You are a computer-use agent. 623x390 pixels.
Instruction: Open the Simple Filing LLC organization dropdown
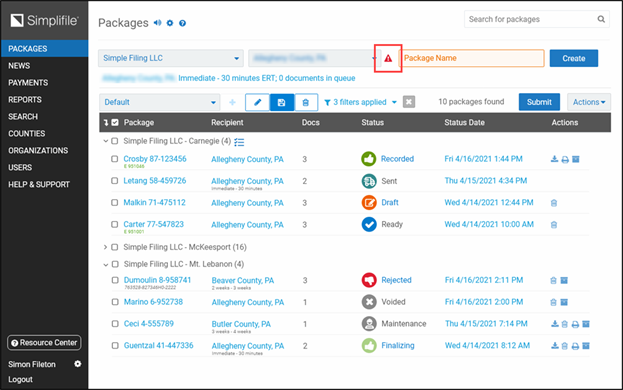point(171,58)
